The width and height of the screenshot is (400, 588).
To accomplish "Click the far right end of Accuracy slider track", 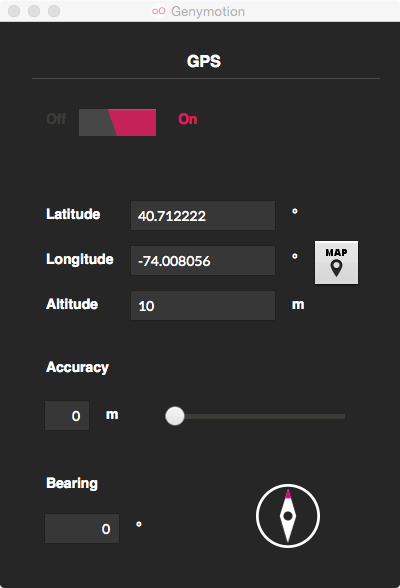I will [343, 416].
